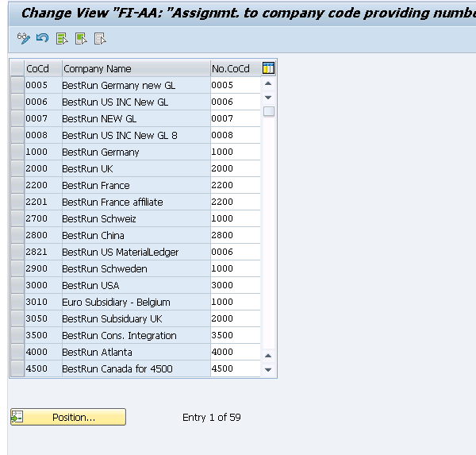Select the row for BestRun Atlanta
The width and height of the screenshot is (476, 455).
(x=17, y=352)
